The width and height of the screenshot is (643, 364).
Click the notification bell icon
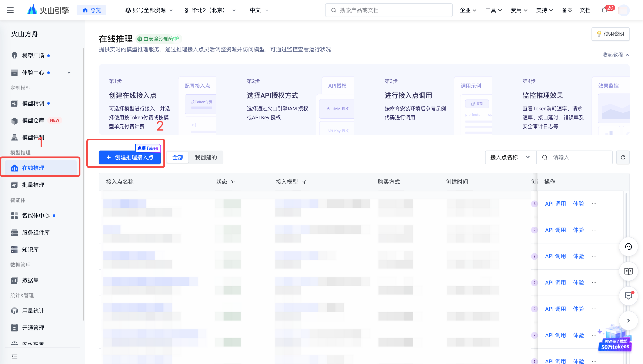[x=604, y=10]
